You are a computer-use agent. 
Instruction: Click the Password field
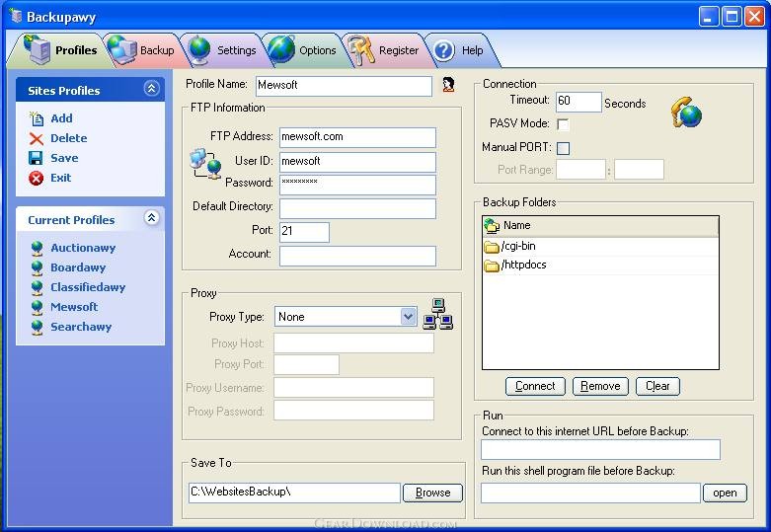point(357,185)
